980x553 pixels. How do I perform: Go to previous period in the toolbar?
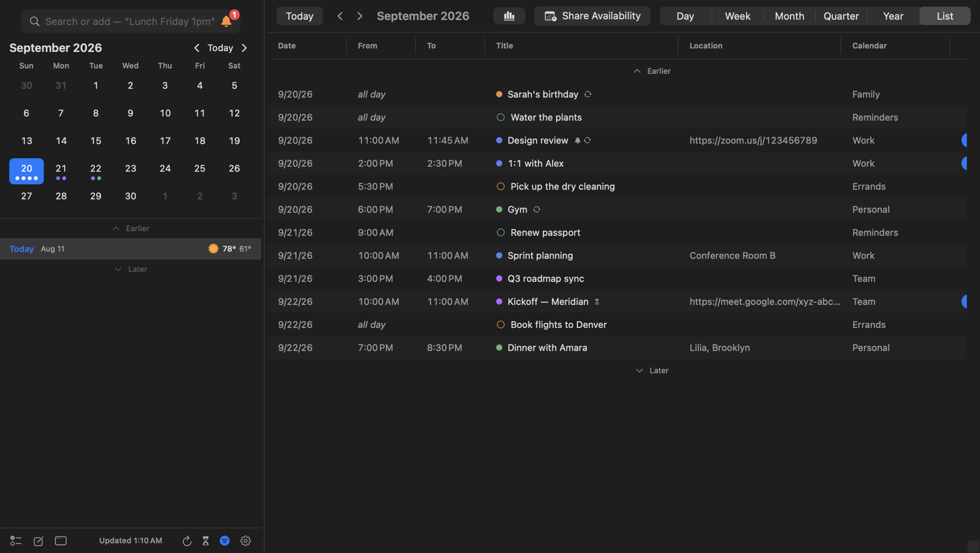pos(340,16)
